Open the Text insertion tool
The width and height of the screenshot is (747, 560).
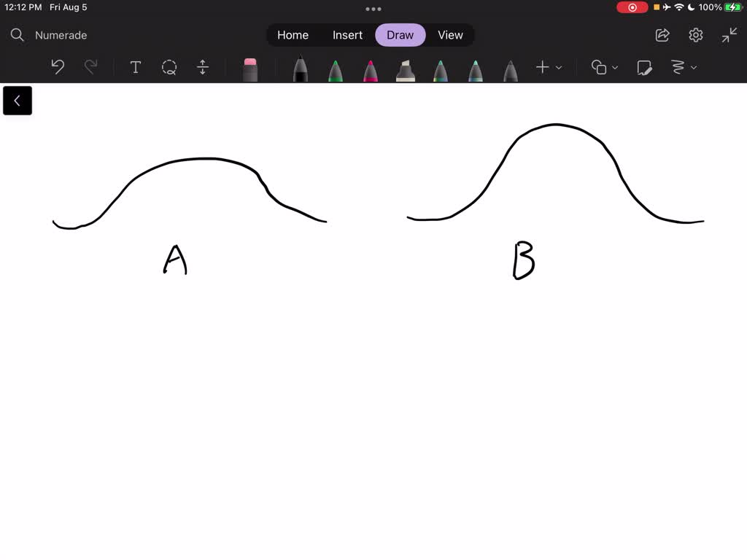(135, 67)
